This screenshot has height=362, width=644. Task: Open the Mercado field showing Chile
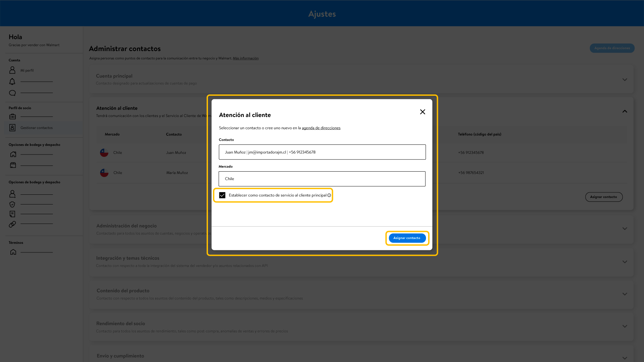pos(322,179)
